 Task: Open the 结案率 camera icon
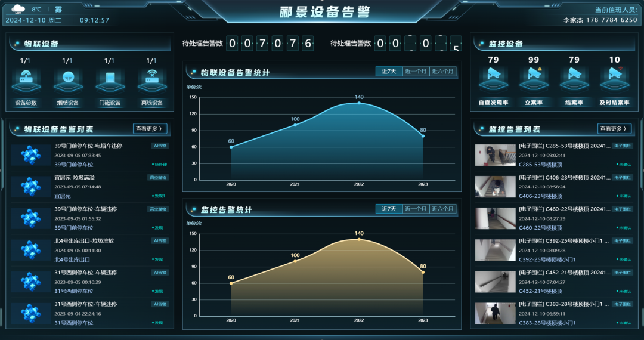pyautogui.click(x=574, y=76)
